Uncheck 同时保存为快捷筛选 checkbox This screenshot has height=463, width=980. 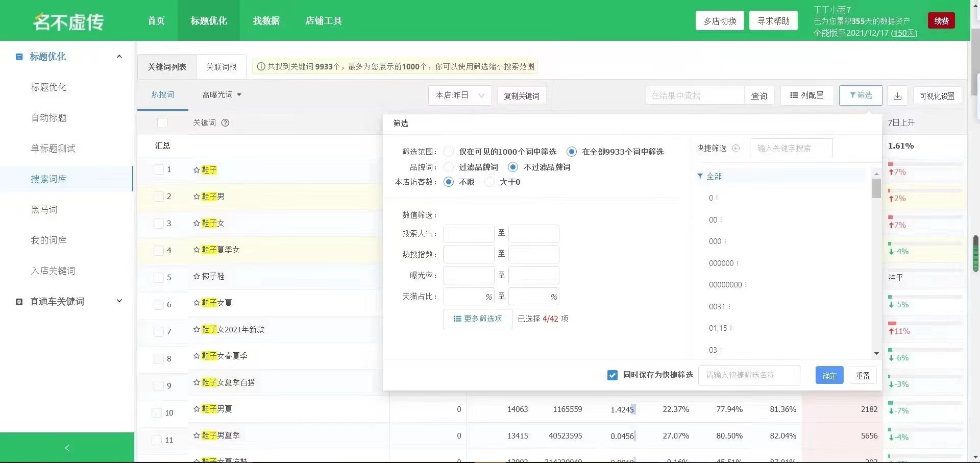click(612, 375)
